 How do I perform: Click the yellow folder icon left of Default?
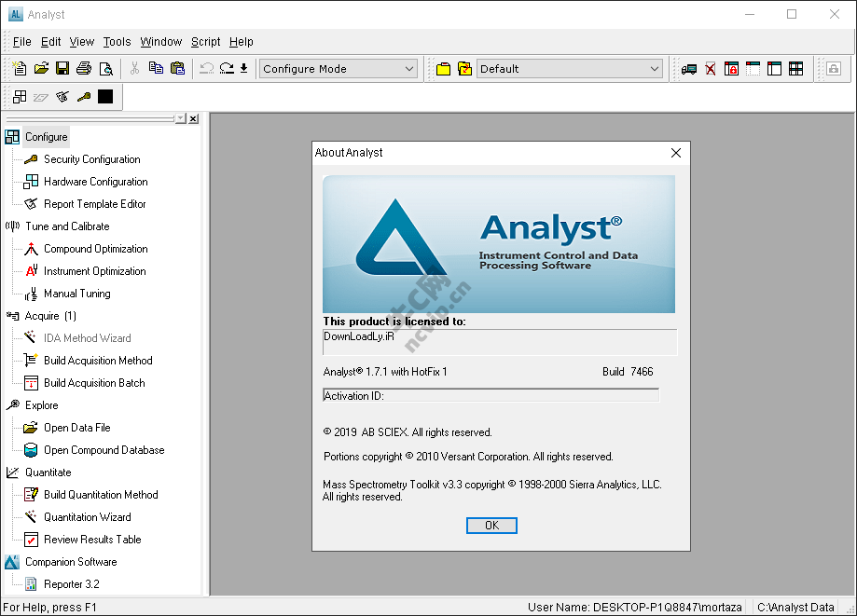point(443,69)
